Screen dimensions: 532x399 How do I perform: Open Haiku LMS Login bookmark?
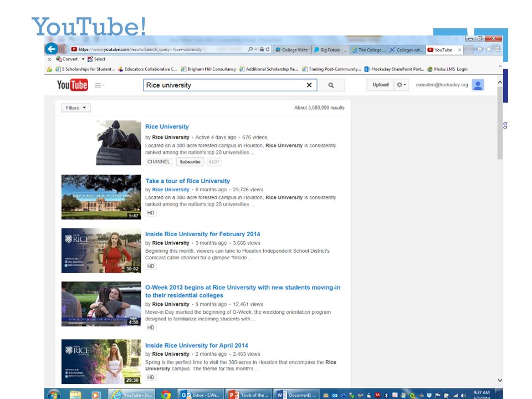click(447, 69)
